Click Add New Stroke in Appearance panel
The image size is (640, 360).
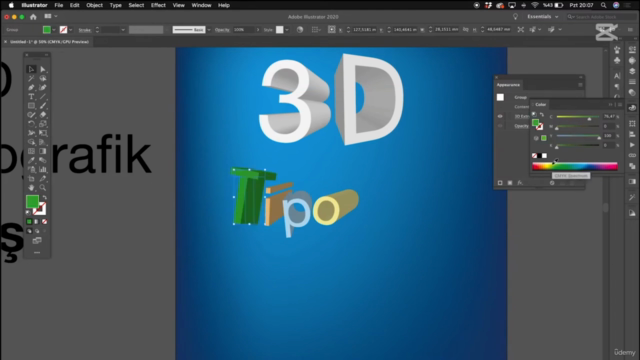point(500,183)
